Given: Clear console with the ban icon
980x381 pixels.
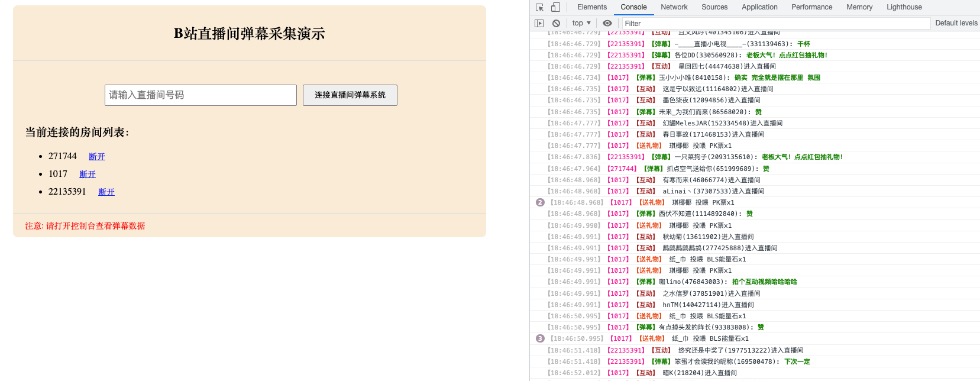Looking at the screenshot, I should click(x=556, y=23).
